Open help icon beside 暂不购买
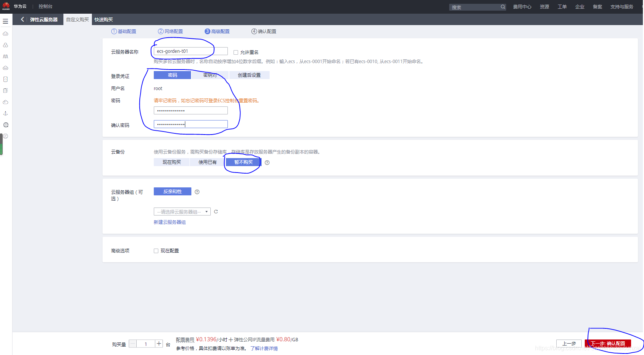The width and height of the screenshot is (644, 355). [267, 163]
